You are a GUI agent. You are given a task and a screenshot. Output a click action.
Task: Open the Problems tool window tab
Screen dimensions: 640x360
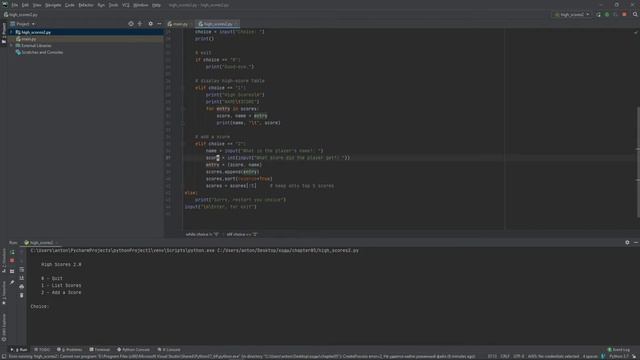coord(69,350)
